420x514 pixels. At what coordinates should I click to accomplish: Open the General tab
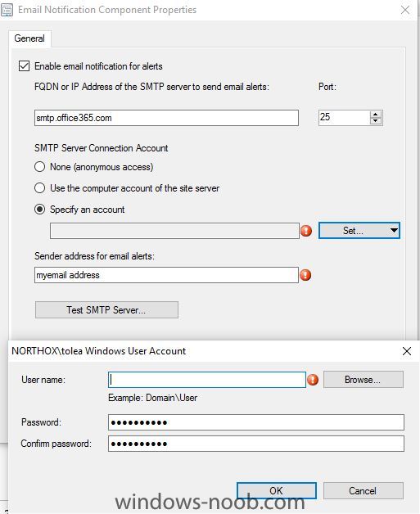(29, 38)
